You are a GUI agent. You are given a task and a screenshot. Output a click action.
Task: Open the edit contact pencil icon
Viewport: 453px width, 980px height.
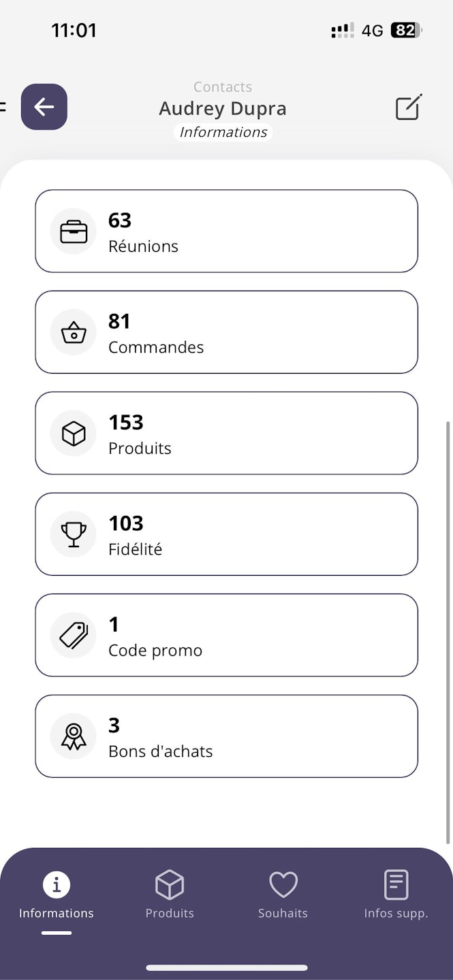pos(409,108)
